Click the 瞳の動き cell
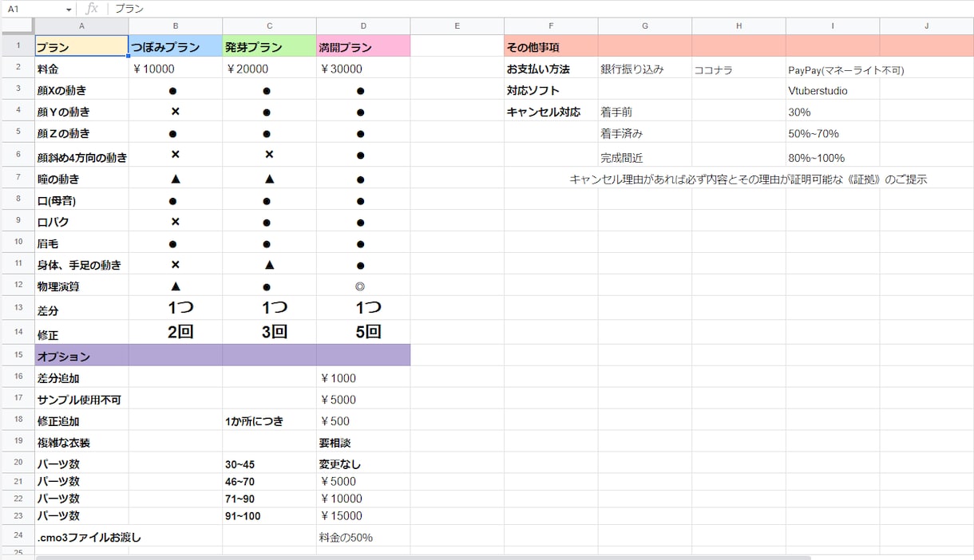Screen dimensions: 974x560 pos(82,179)
